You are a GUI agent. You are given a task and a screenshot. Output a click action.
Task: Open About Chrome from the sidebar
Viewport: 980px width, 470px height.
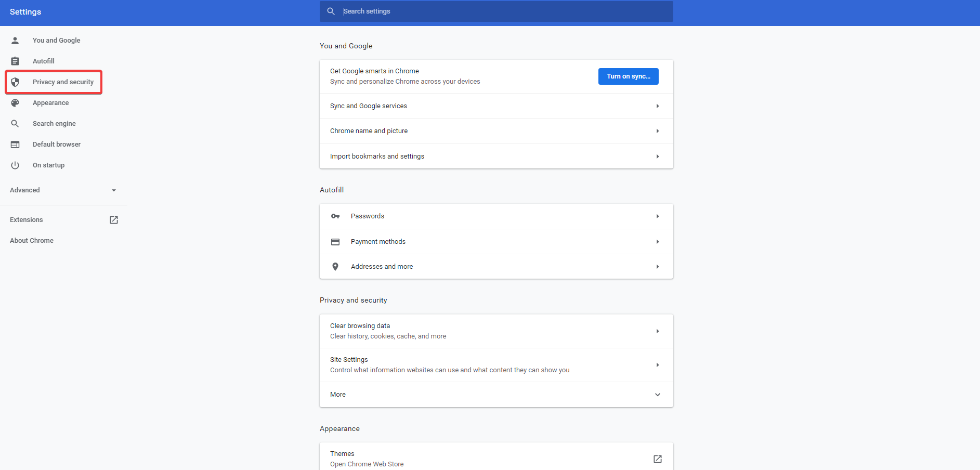coord(32,241)
